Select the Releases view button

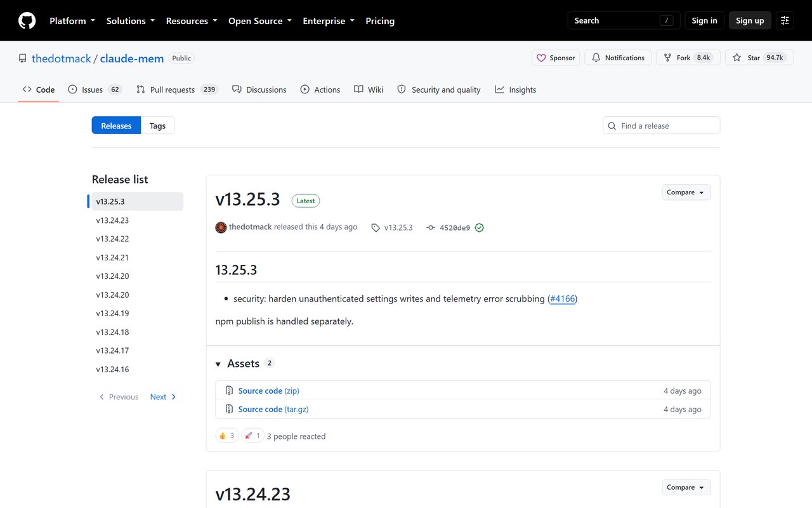[x=116, y=126]
